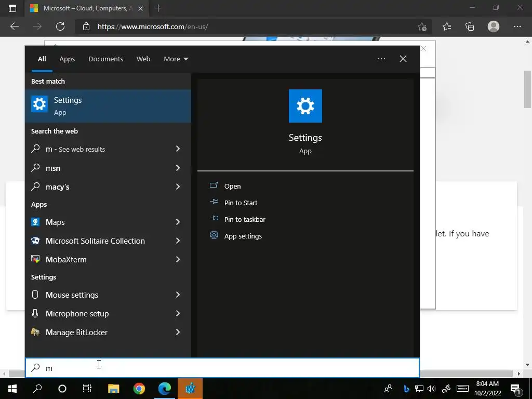Viewport: 532px width, 399px height.
Task: Click 'Microphone setup' result text
Action: [77, 313]
